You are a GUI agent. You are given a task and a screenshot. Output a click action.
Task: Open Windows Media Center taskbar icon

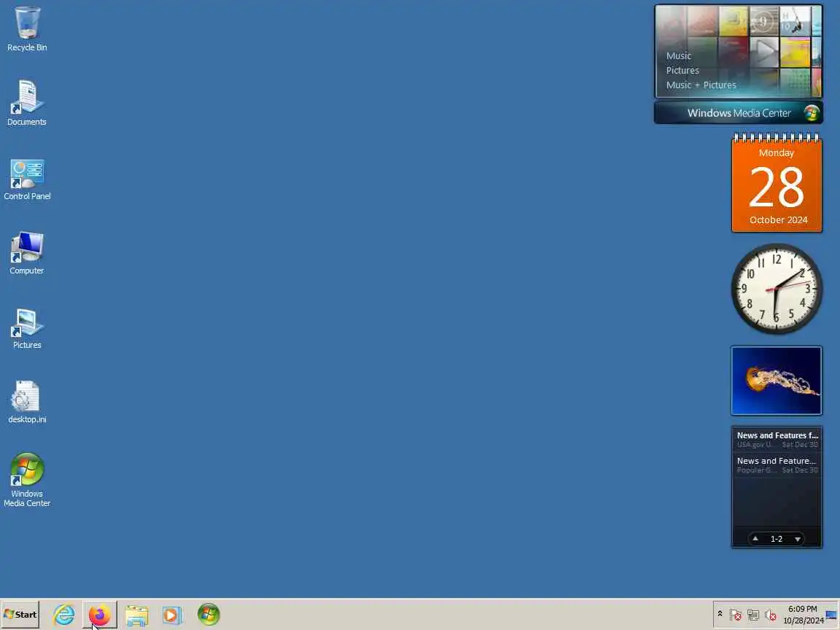point(209,615)
